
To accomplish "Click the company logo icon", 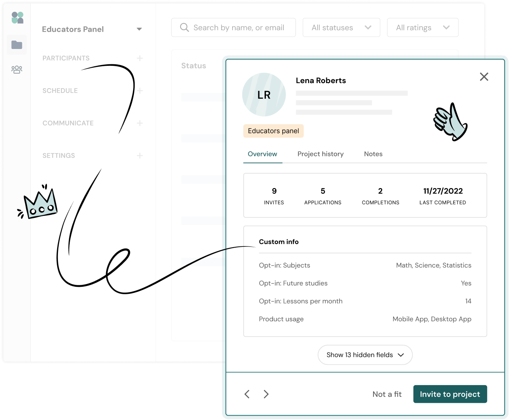I will click(x=17, y=18).
